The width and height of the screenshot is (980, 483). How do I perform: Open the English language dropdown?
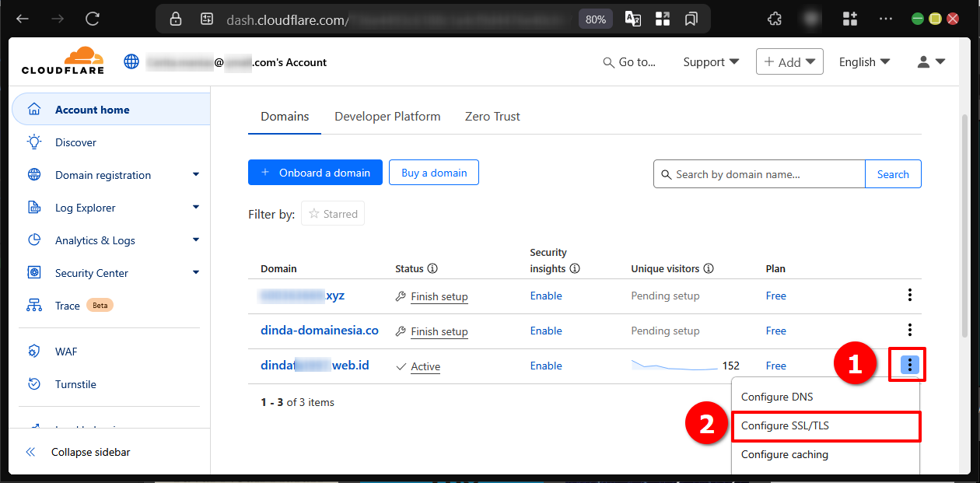(864, 62)
